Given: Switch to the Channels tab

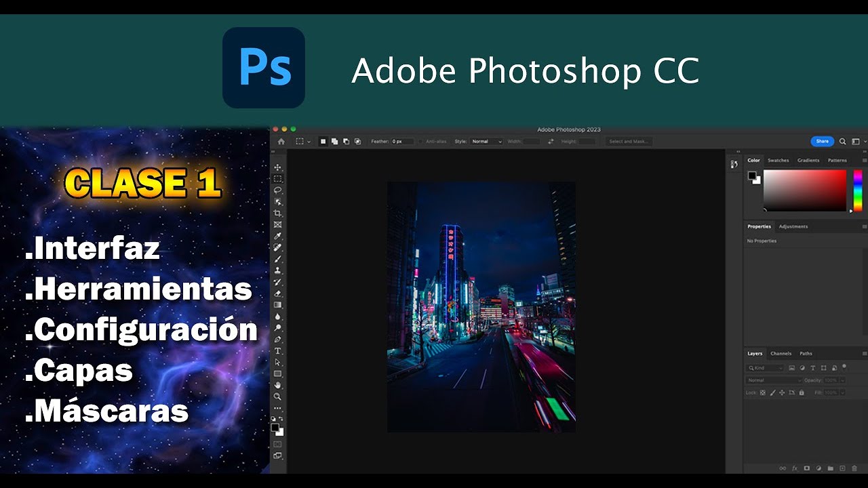Looking at the screenshot, I should (781, 353).
